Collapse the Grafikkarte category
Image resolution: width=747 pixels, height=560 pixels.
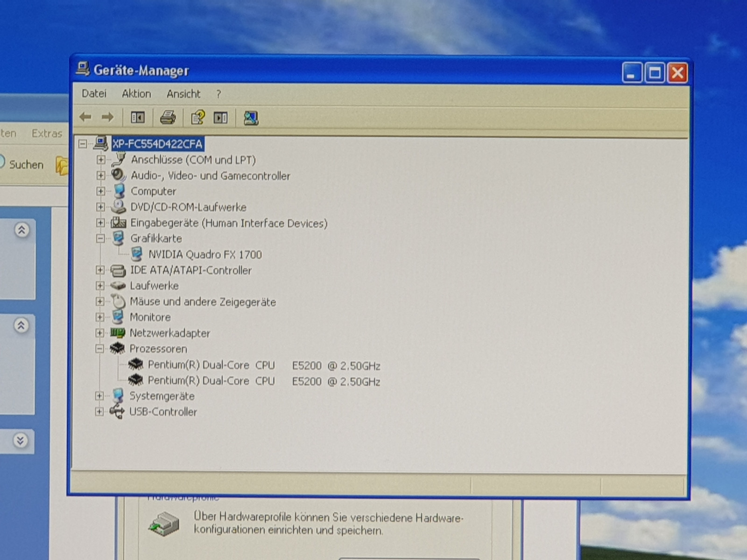point(100,238)
